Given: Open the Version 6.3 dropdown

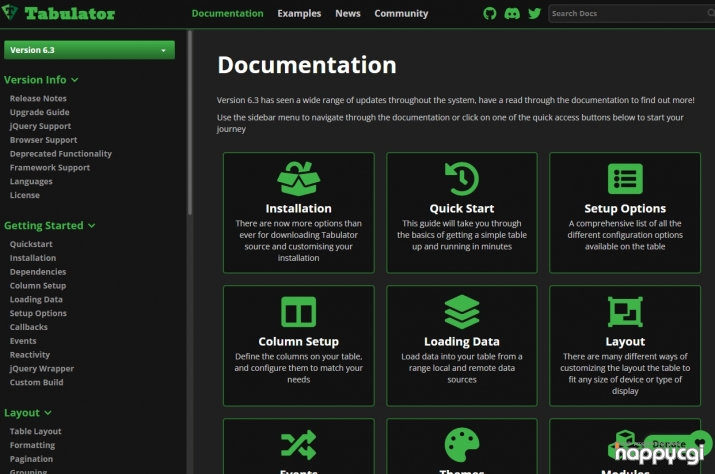Looking at the screenshot, I should click(x=89, y=50).
